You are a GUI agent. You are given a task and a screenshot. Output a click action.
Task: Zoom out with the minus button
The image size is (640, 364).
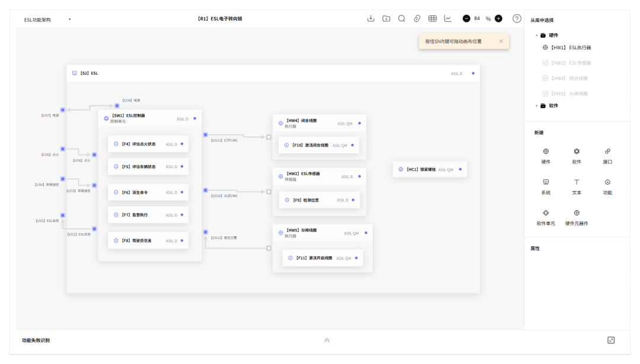pyautogui.click(x=466, y=18)
